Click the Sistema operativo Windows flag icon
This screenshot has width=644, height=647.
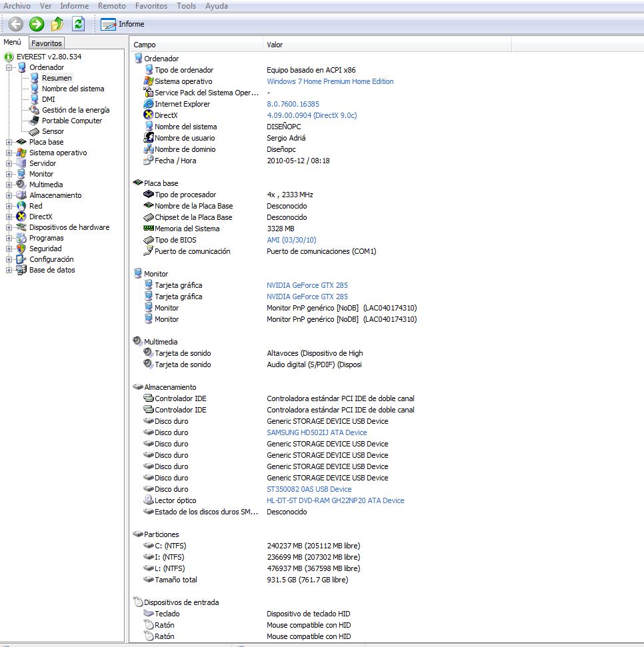pos(21,153)
